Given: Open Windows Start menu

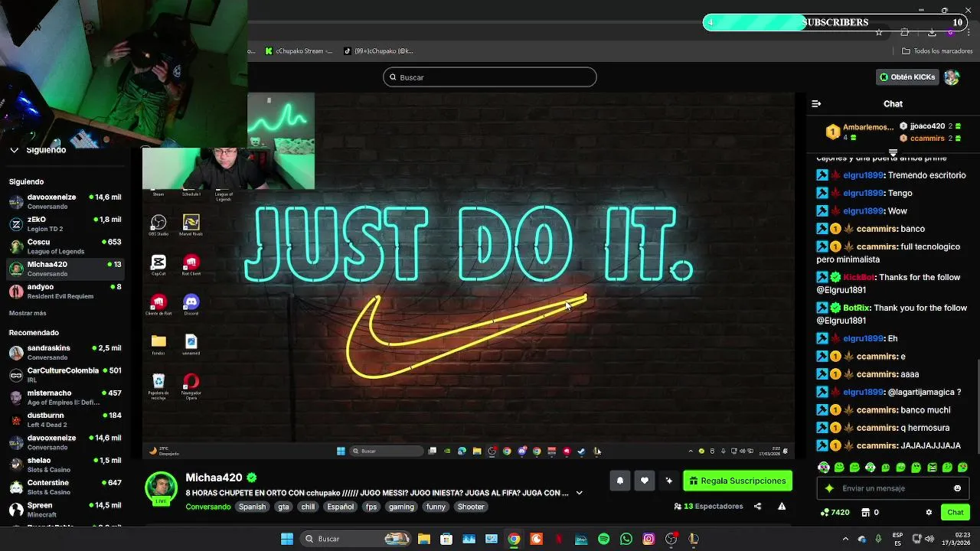Looking at the screenshot, I should click(287, 539).
